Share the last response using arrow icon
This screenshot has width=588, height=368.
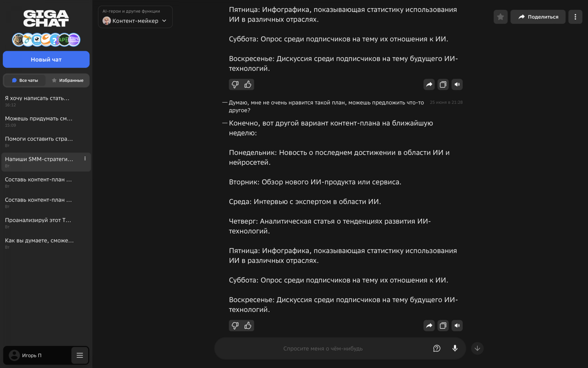point(429,326)
